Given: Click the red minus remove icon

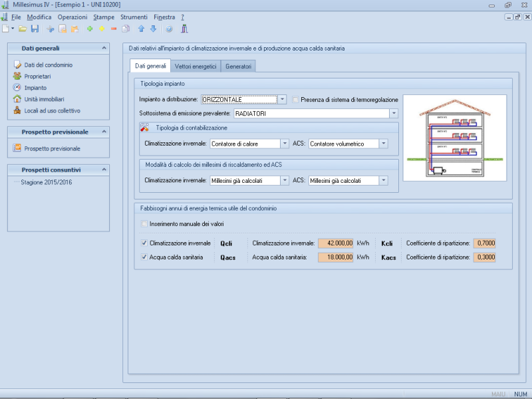Looking at the screenshot, I should pos(114,29).
